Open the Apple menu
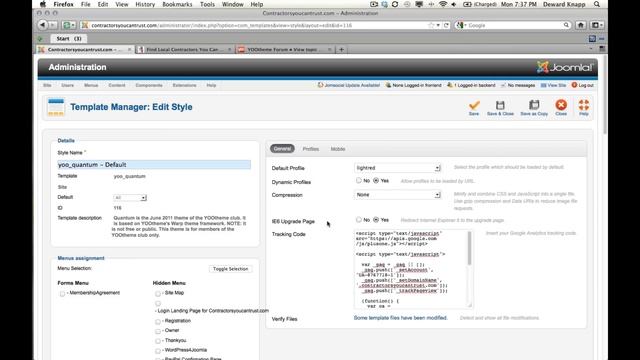This screenshot has height=360, width=640. 43,4
